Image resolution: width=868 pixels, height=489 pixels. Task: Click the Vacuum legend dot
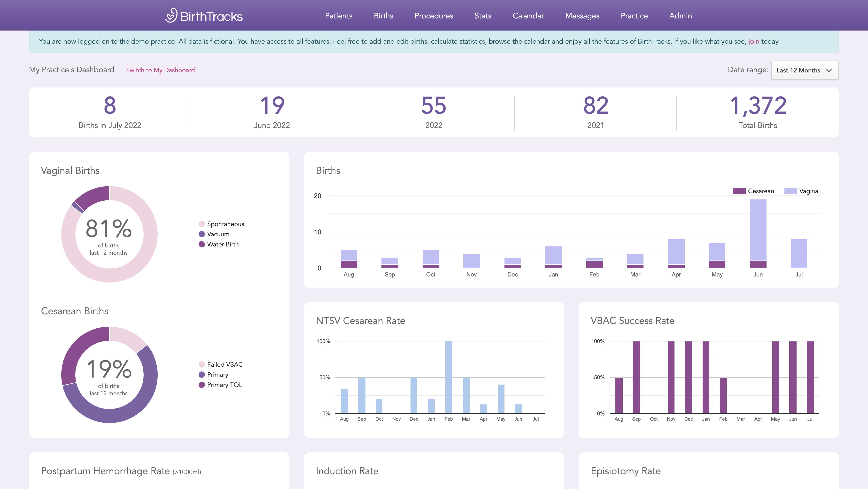click(201, 234)
